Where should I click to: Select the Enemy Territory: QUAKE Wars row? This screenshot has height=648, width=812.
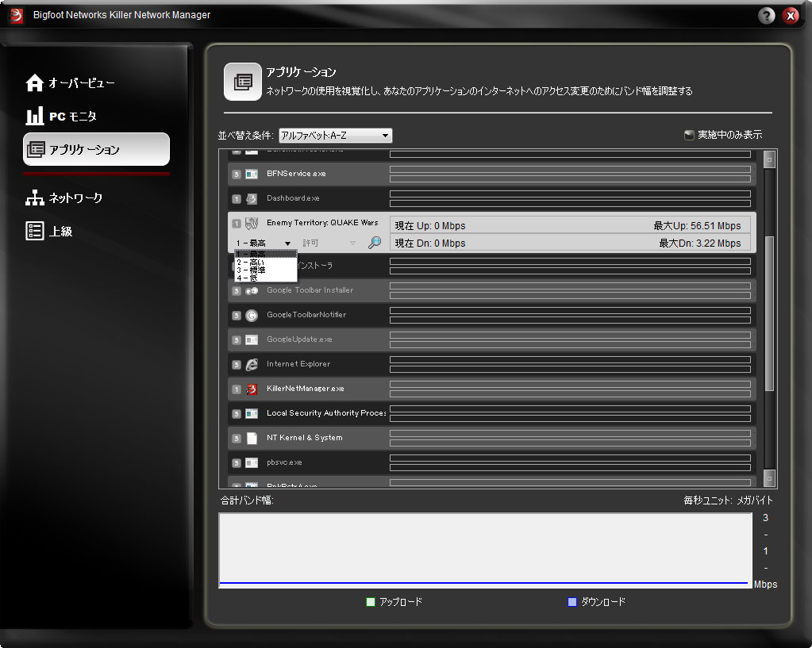click(492, 232)
